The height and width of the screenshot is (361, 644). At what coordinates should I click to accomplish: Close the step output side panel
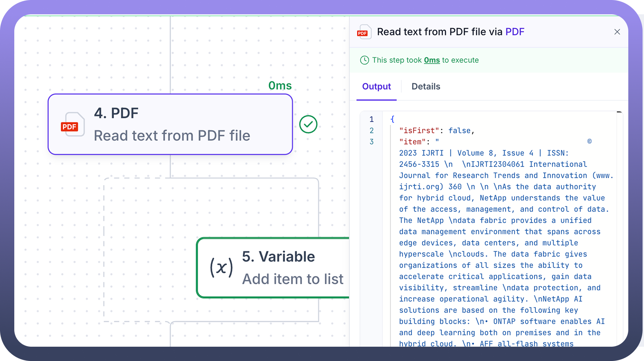[x=617, y=32]
